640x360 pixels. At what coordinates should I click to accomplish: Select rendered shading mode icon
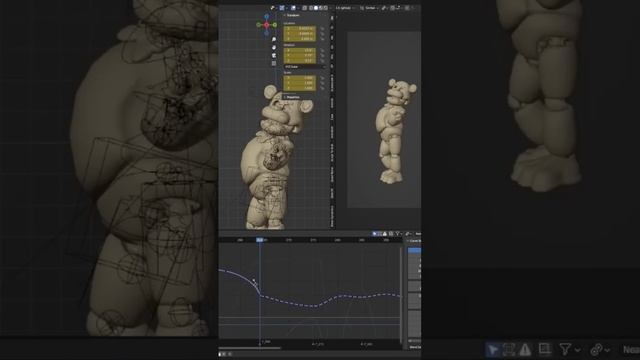[325, 8]
